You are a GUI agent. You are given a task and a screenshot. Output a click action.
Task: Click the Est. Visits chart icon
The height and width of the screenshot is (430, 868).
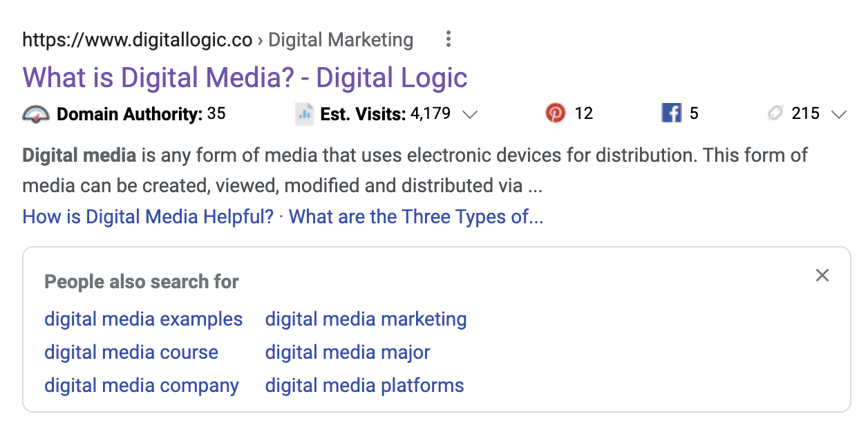coord(304,113)
